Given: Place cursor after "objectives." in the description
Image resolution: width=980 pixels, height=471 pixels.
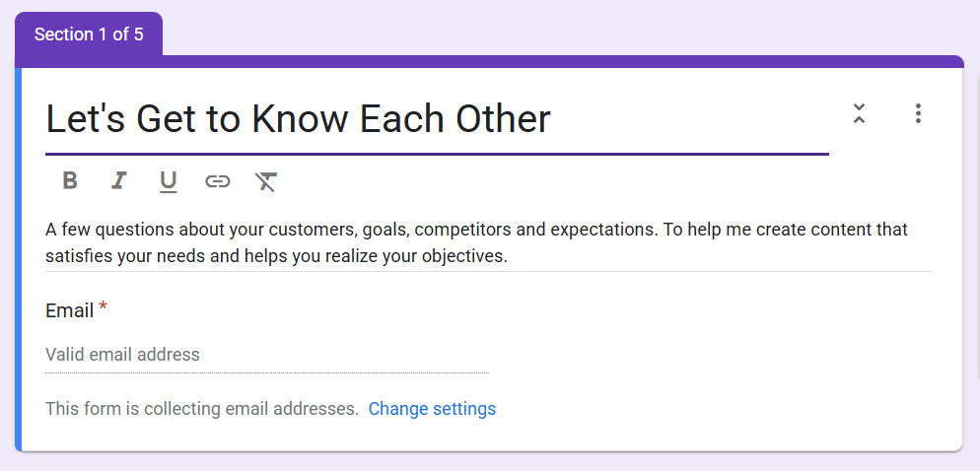Looking at the screenshot, I should (x=509, y=257).
